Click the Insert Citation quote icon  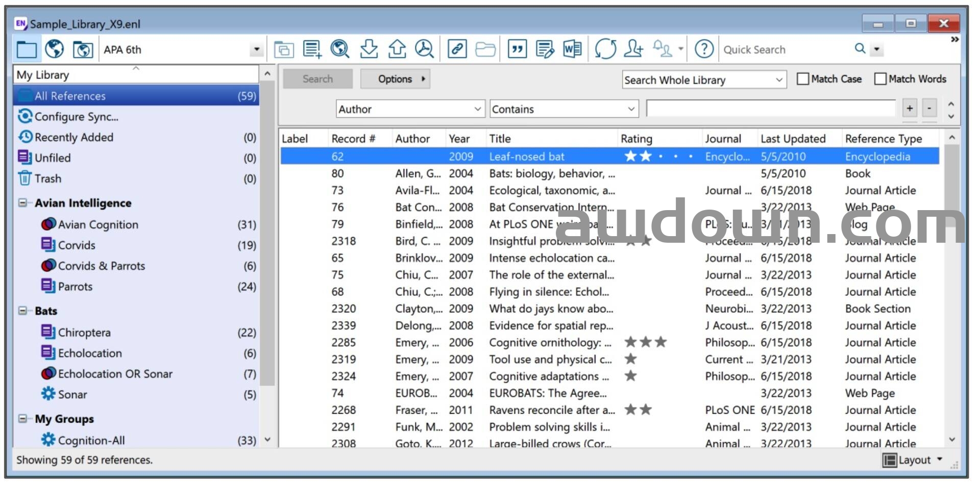tap(517, 49)
